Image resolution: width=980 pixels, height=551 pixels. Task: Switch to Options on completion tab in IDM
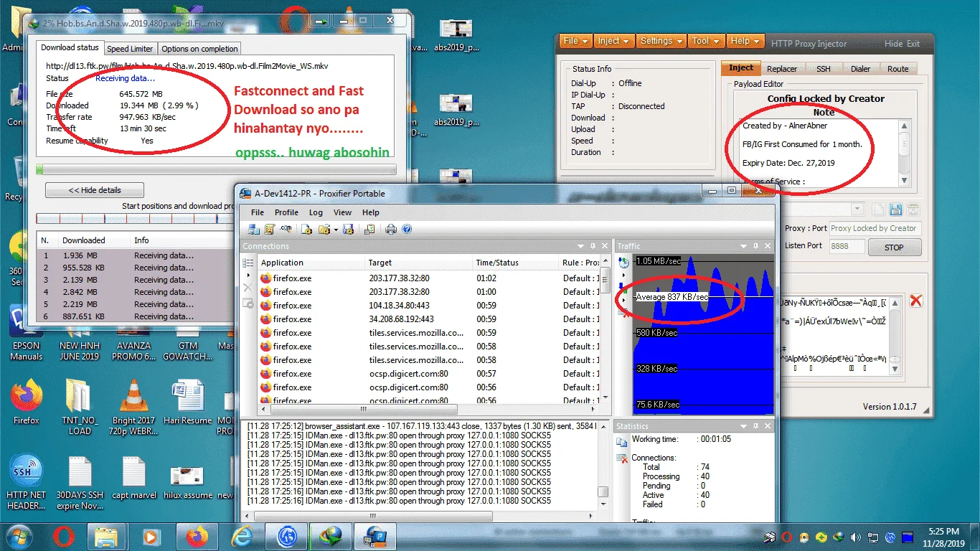[x=199, y=49]
